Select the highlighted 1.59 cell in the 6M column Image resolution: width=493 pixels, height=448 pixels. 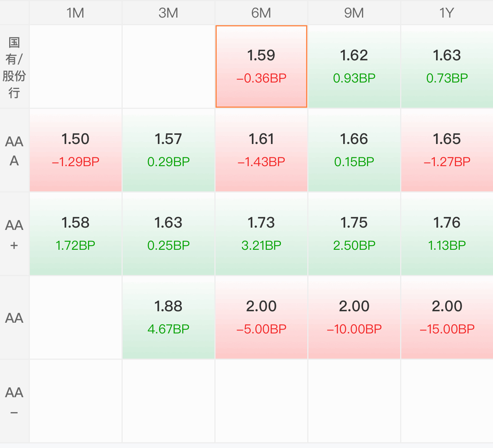tap(261, 66)
